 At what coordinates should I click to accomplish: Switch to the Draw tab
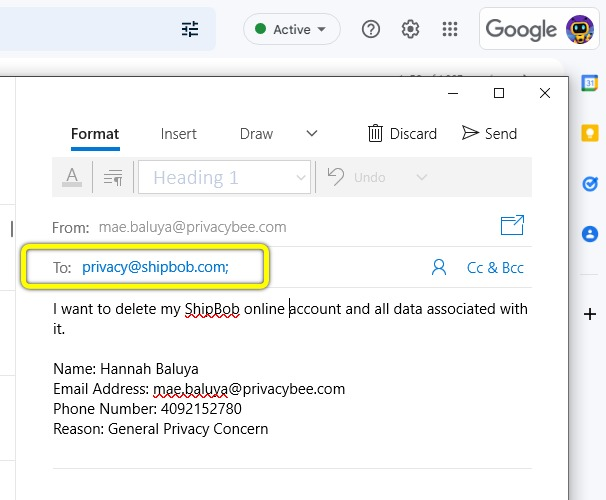[x=256, y=134]
